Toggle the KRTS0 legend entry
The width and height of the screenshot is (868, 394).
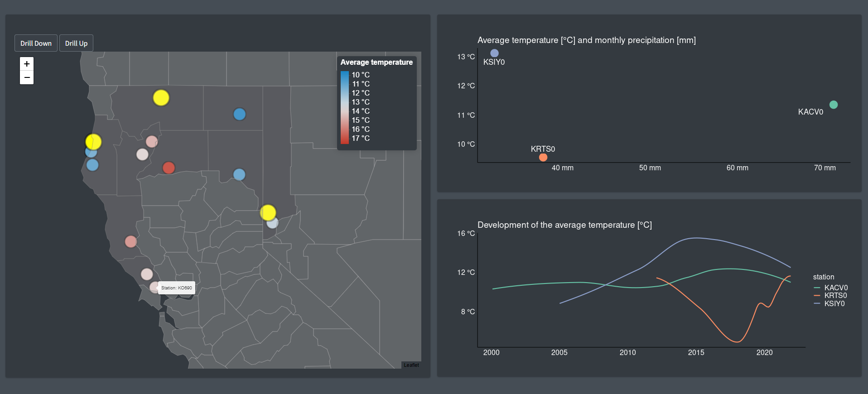coord(835,296)
